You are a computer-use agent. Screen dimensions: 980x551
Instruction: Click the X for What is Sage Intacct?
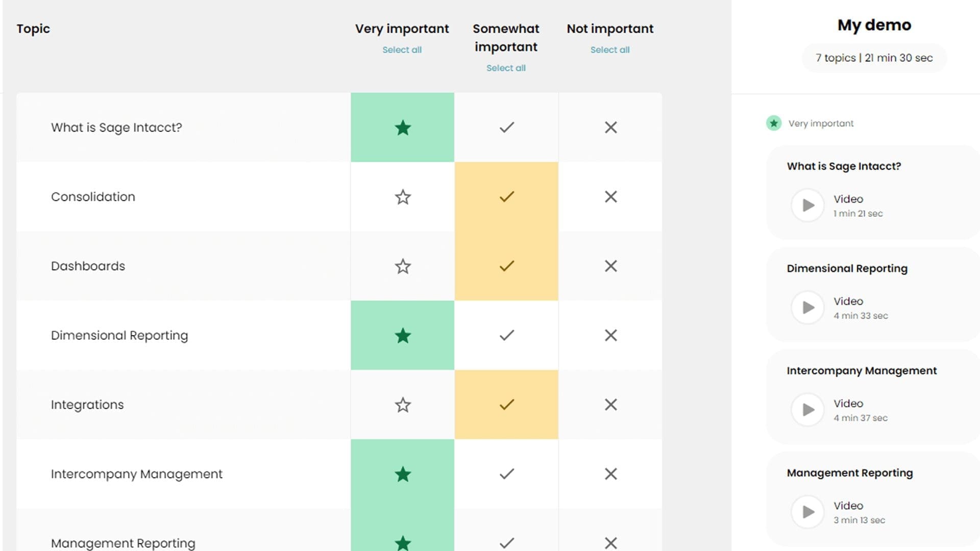610,128
